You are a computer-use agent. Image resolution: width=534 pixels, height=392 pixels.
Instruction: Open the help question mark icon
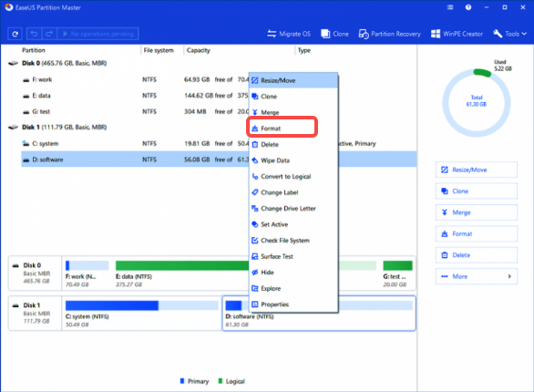(x=468, y=7)
